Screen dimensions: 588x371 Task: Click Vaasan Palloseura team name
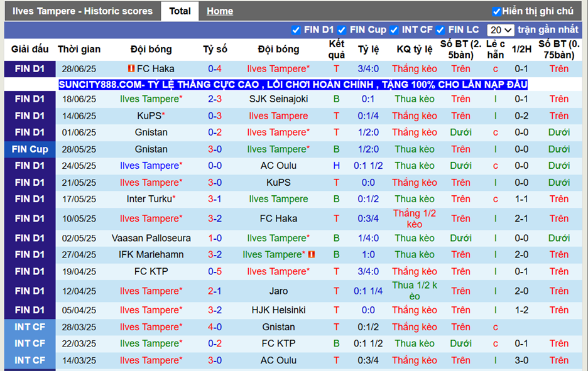151,238
